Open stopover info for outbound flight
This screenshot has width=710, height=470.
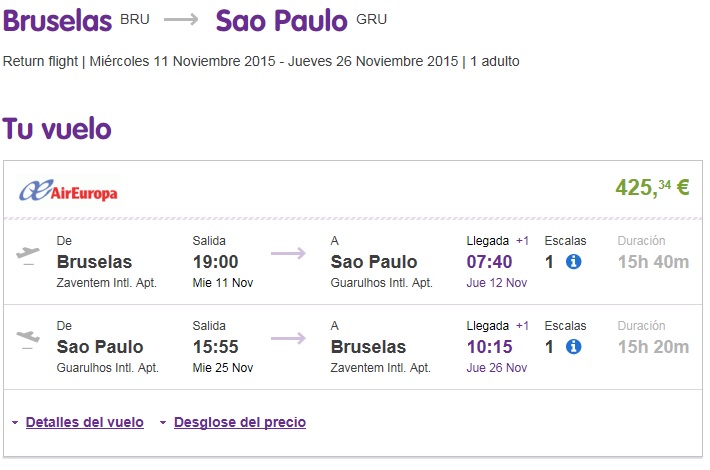tap(573, 262)
